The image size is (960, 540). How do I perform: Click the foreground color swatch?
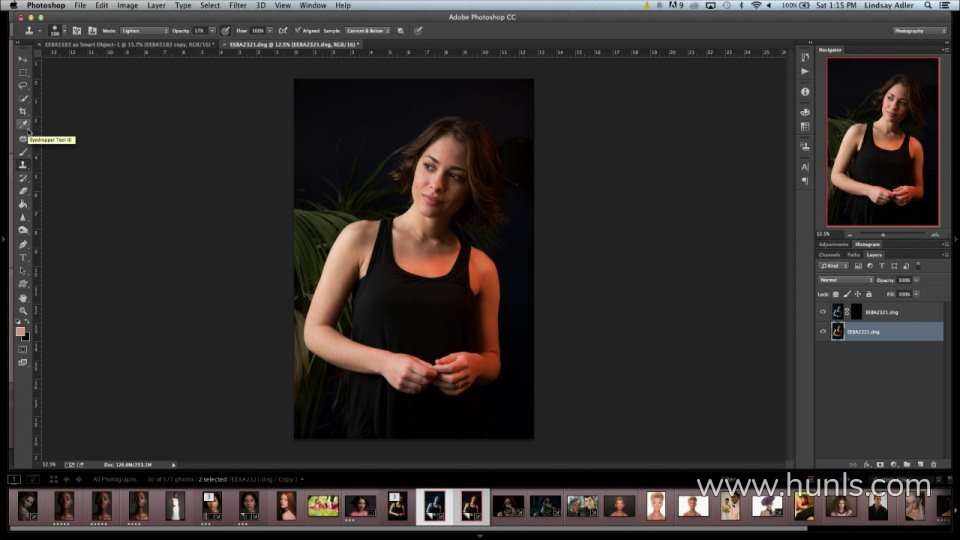(20, 331)
